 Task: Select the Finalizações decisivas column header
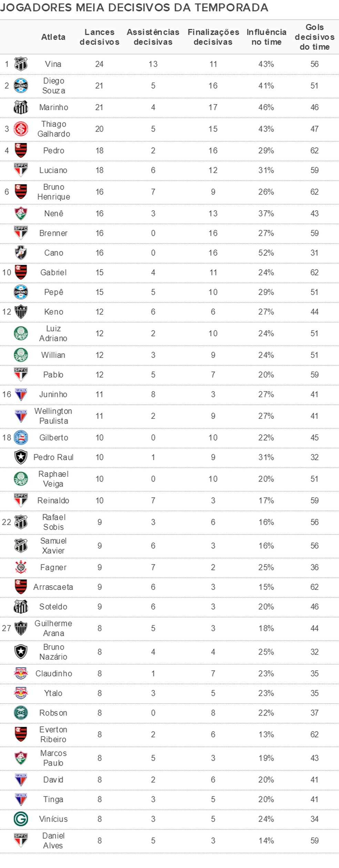point(213,37)
